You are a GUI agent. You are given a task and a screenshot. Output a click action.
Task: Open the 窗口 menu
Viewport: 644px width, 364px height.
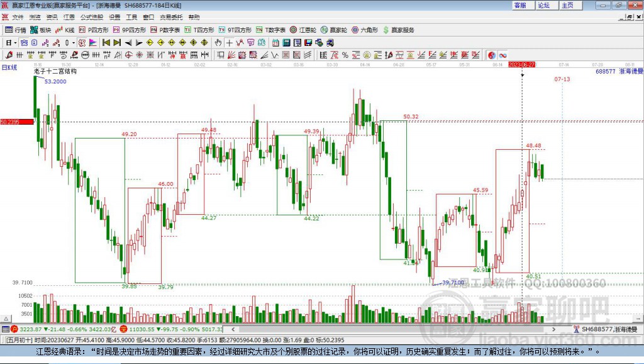(x=148, y=17)
